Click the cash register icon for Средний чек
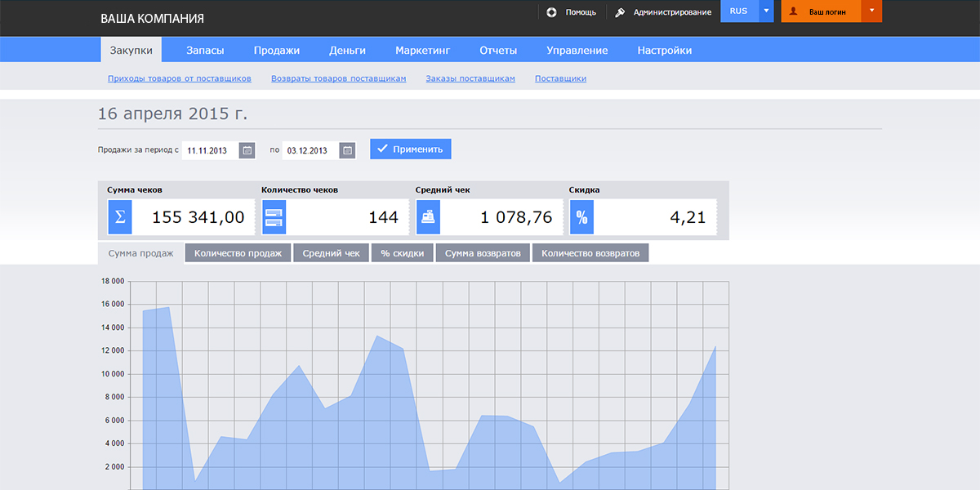The height and width of the screenshot is (490, 980). tap(428, 217)
